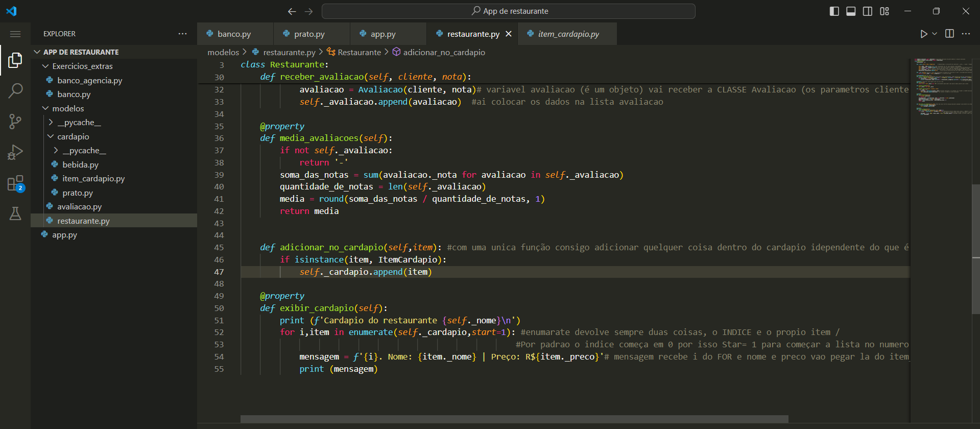Click modelos in the breadcrumb
980x429 pixels.
pos(223,52)
